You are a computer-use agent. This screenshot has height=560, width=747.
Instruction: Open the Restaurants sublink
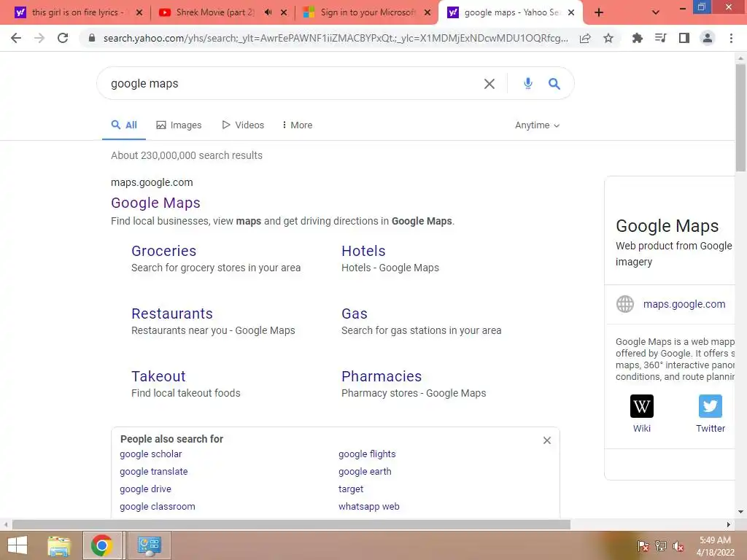click(172, 314)
